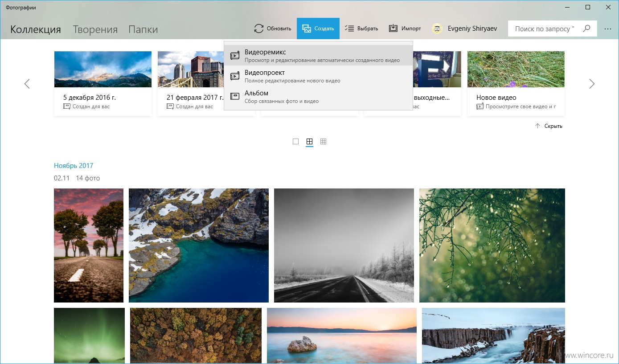Screen dimensions: 619x364
Task: Select the medium grid view icon
Action: 309,142
